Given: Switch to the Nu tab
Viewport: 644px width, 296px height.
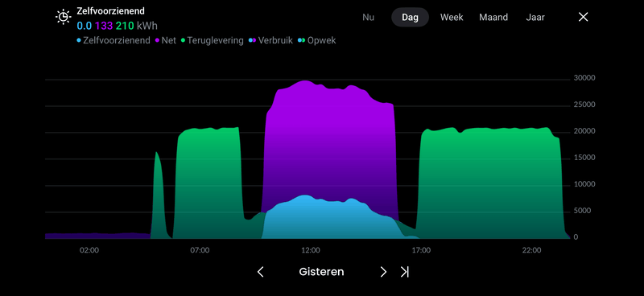Looking at the screenshot, I should point(369,17).
